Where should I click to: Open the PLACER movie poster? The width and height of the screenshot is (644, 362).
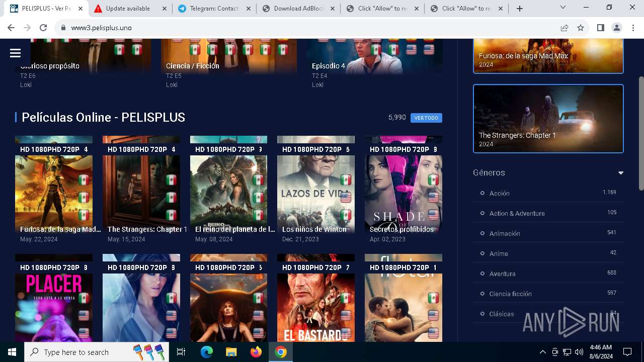pos(54,298)
